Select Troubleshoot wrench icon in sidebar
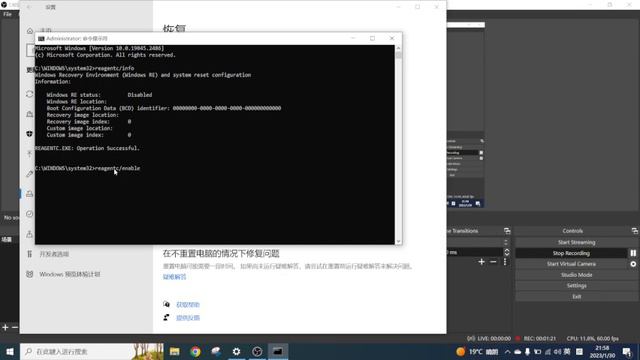The image size is (640, 360). click(30, 174)
